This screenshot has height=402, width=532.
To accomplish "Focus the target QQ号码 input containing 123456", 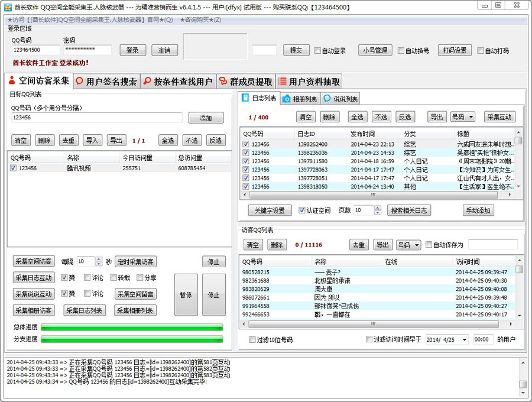I will (97, 118).
